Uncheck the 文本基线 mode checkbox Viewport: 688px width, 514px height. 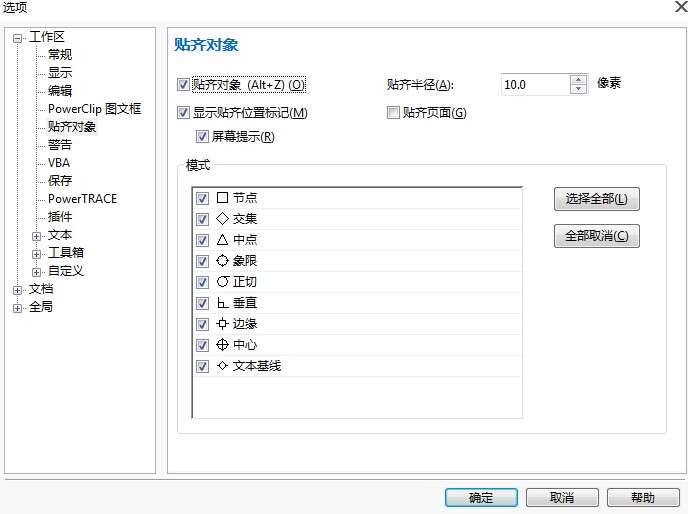point(202,366)
